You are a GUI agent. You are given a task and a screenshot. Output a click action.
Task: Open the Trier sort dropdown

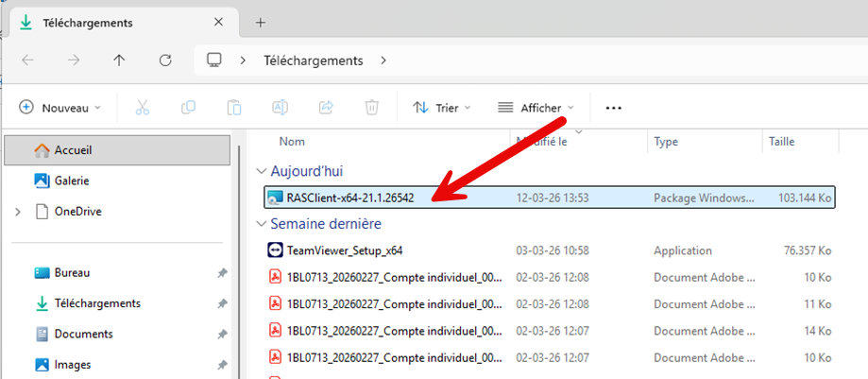(442, 108)
